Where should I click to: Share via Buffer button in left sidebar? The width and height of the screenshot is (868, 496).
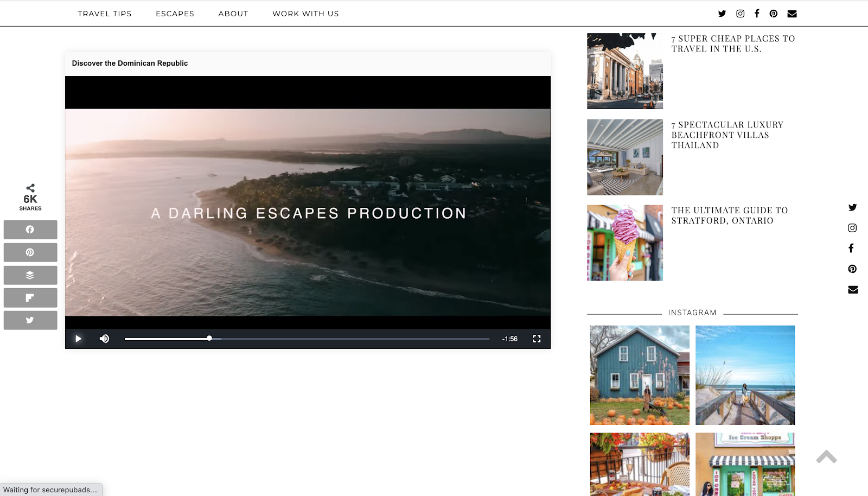click(30, 275)
